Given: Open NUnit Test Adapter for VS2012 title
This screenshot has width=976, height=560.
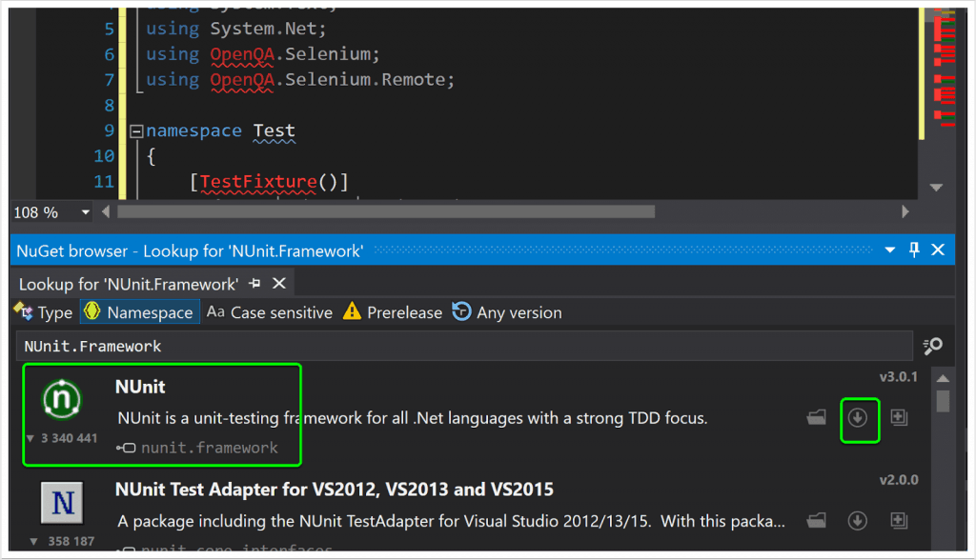Looking at the screenshot, I should pos(335,490).
